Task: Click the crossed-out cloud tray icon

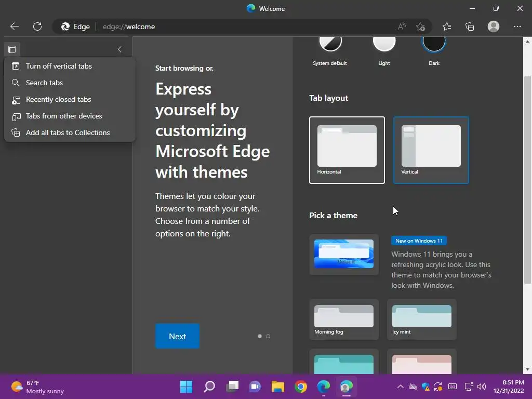Action: click(x=413, y=387)
